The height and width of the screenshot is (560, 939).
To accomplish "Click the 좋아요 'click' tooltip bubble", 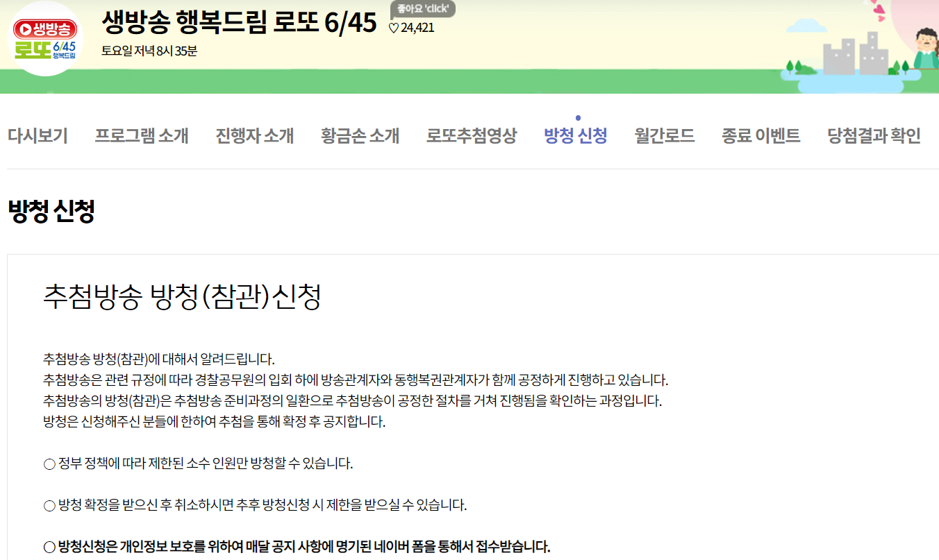I will pos(423,9).
